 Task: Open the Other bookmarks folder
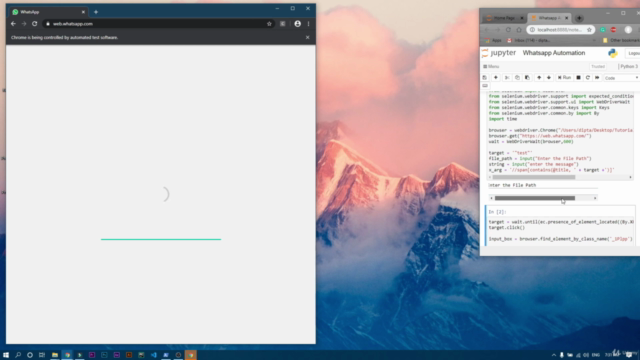(621, 40)
